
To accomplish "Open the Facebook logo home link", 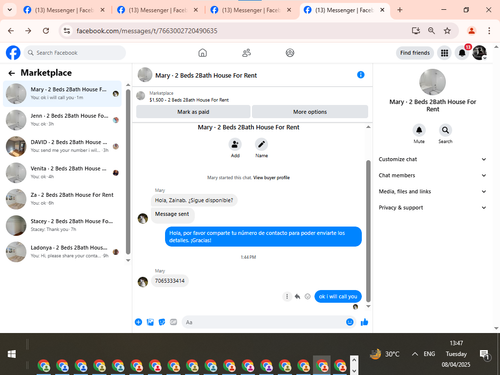I will tap(13, 53).
